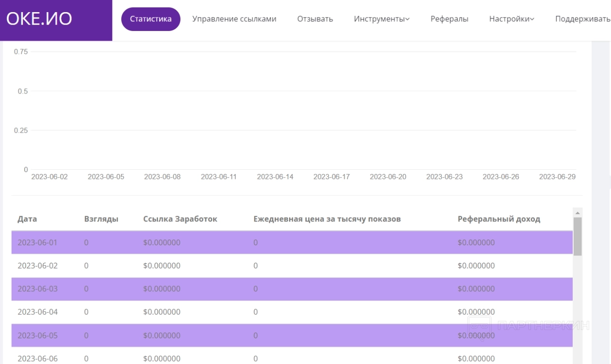Screen dimensions: 611x364
Task: Open the Отзывать menu item
Action: click(315, 19)
